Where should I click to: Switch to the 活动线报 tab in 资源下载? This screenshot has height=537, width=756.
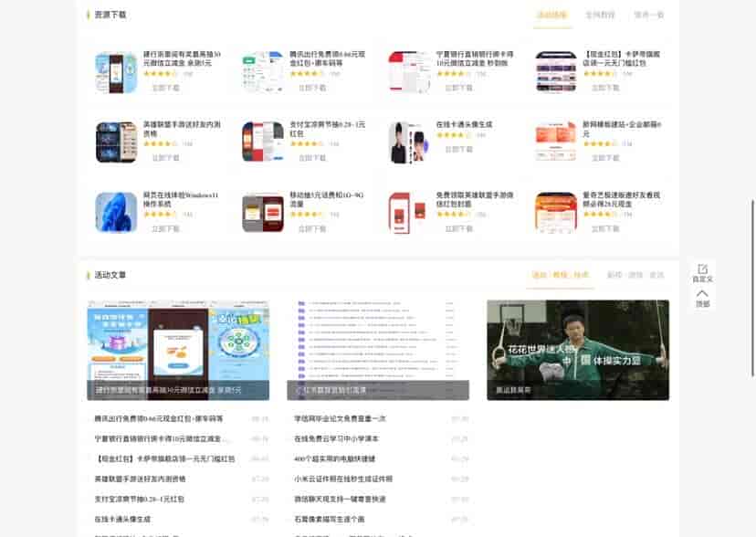pyautogui.click(x=551, y=16)
